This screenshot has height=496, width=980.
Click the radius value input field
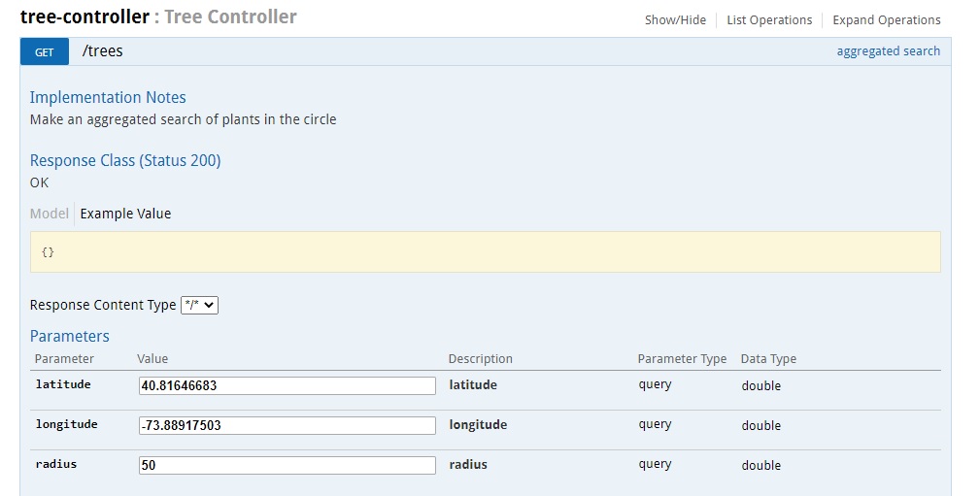coord(287,465)
